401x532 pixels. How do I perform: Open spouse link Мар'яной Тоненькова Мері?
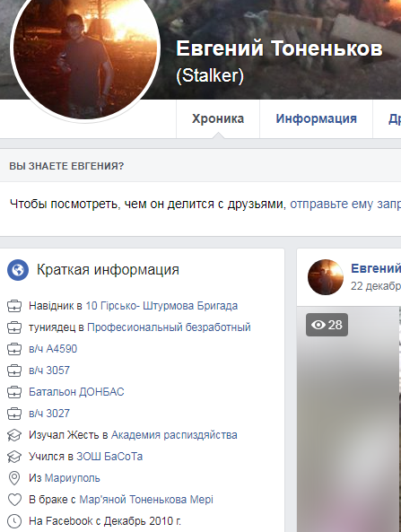click(146, 500)
